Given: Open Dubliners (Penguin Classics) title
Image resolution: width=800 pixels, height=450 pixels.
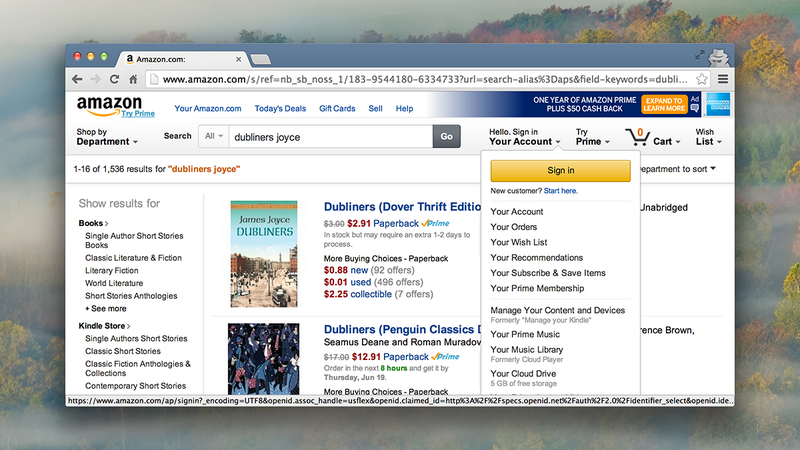Looking at the screenshot, I should pyautogui.click(x=402, y=330).
